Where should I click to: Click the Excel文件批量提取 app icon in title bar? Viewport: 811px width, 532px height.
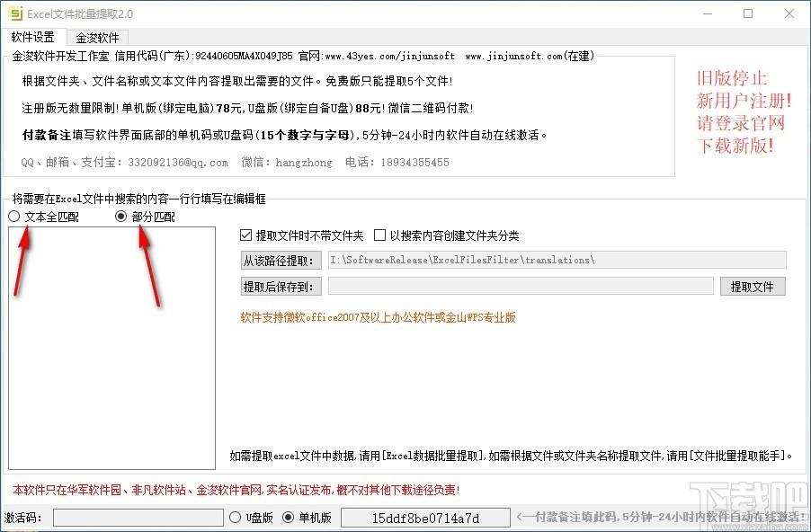15,13
